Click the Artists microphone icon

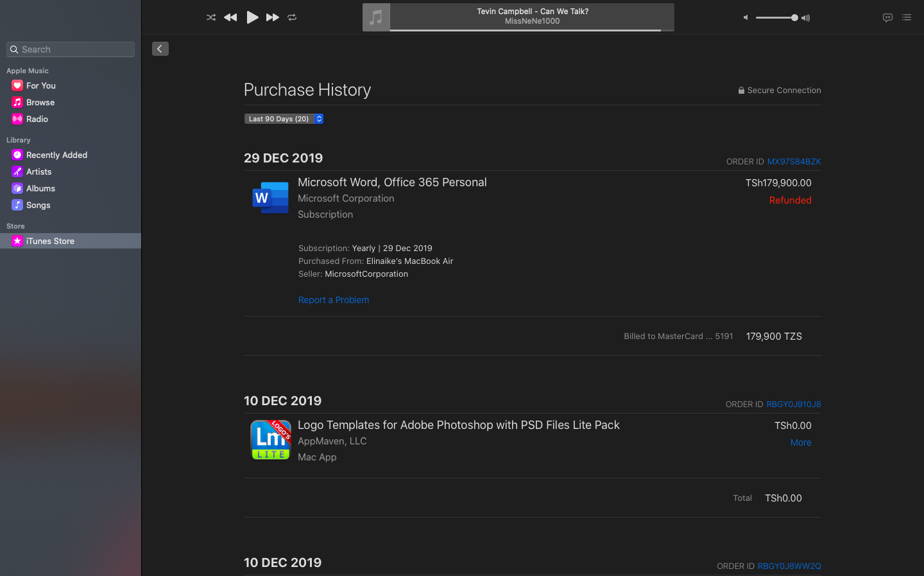tap(17, 171)
